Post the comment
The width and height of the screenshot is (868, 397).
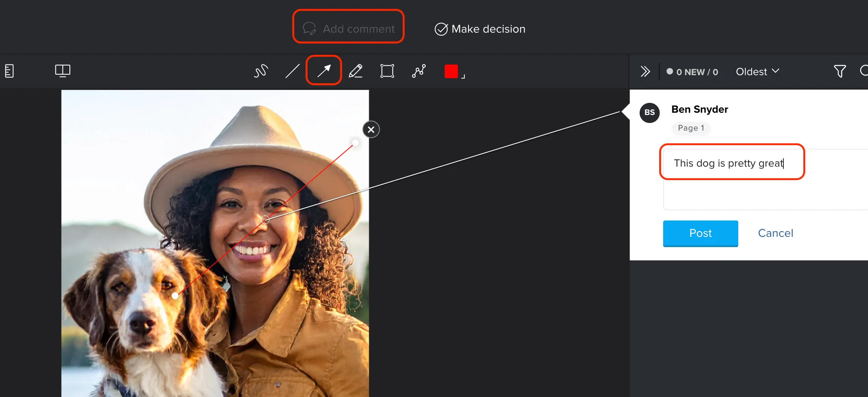[x=700, y=233]
